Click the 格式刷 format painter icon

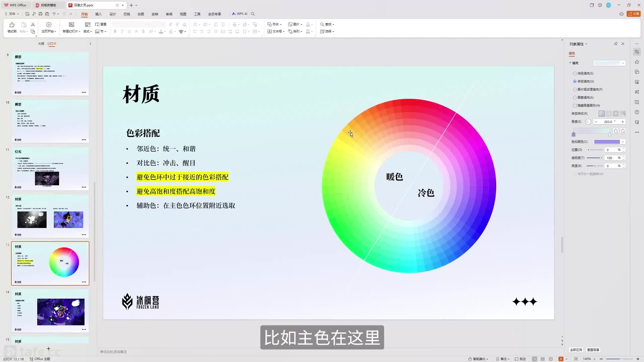(x=12, y=25)
